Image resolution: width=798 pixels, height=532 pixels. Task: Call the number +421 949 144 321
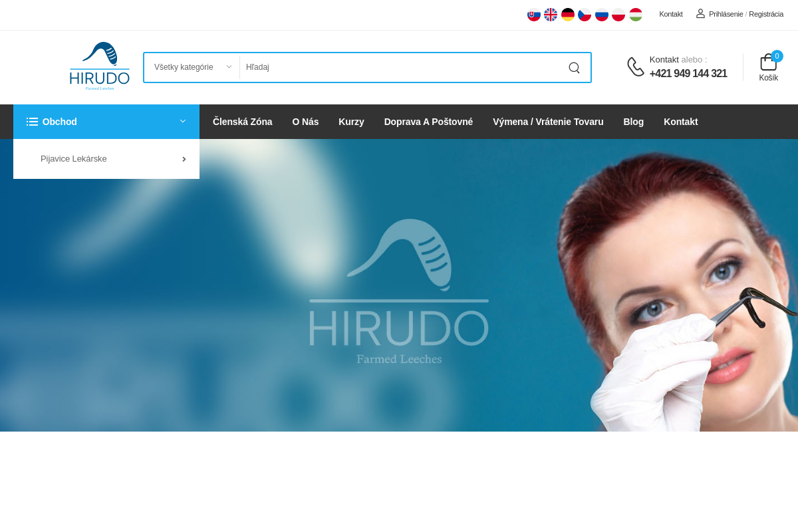(x=688, y=73)
